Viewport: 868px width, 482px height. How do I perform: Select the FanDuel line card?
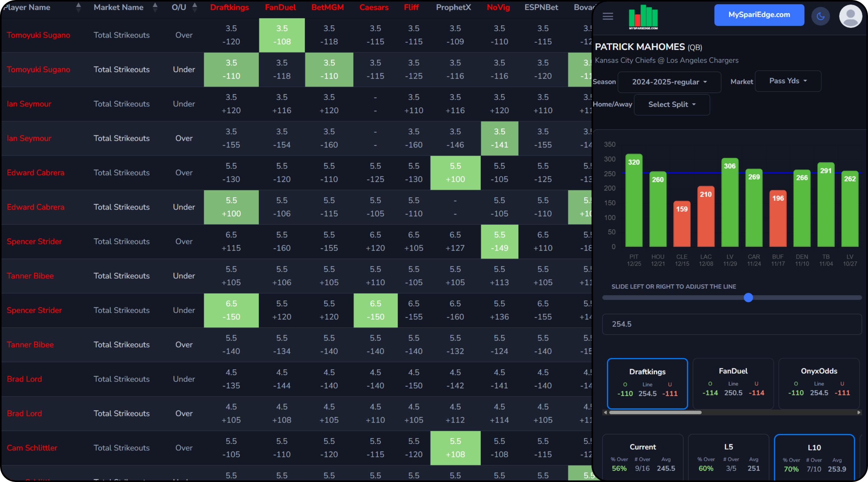pyautogui.click(x=733, y=383)
